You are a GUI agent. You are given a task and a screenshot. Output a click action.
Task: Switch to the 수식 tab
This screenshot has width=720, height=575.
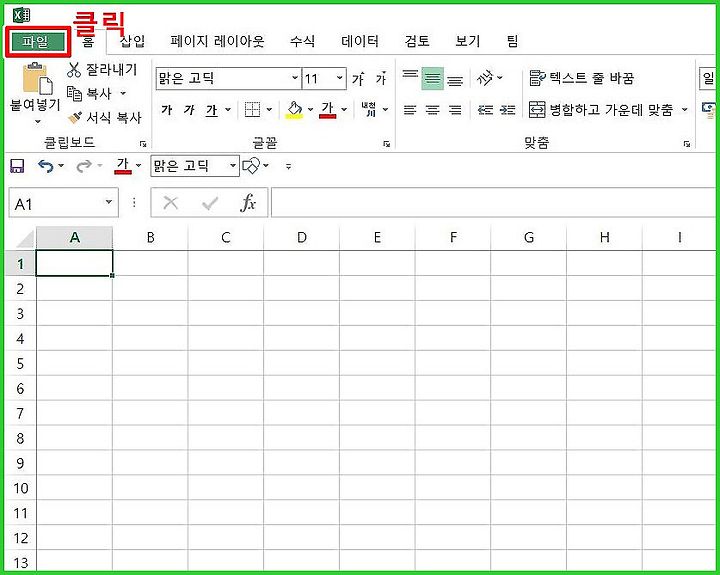point(302,41)
